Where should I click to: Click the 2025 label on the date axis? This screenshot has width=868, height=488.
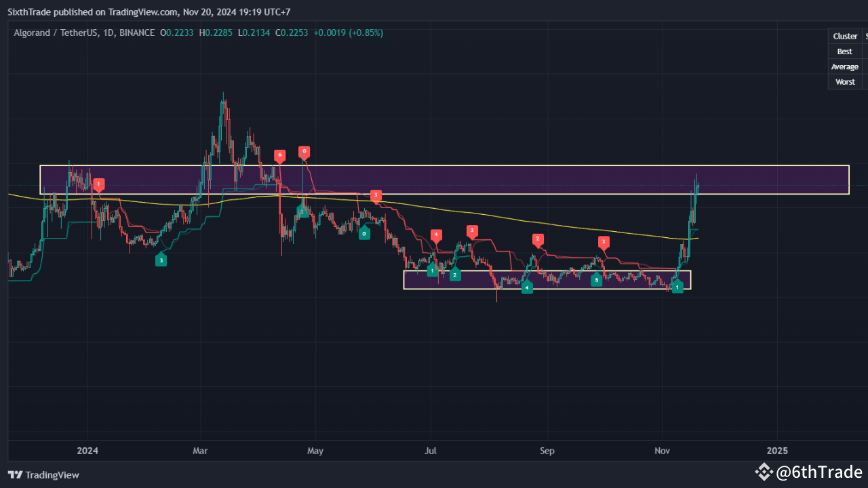pyautogui.click(x=777, y=451)
